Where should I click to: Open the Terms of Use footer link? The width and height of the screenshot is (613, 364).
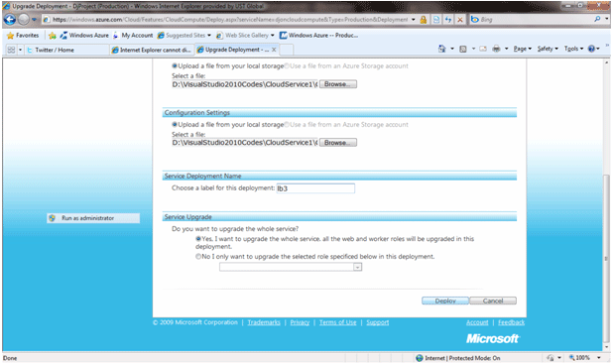tap(338, 322)
